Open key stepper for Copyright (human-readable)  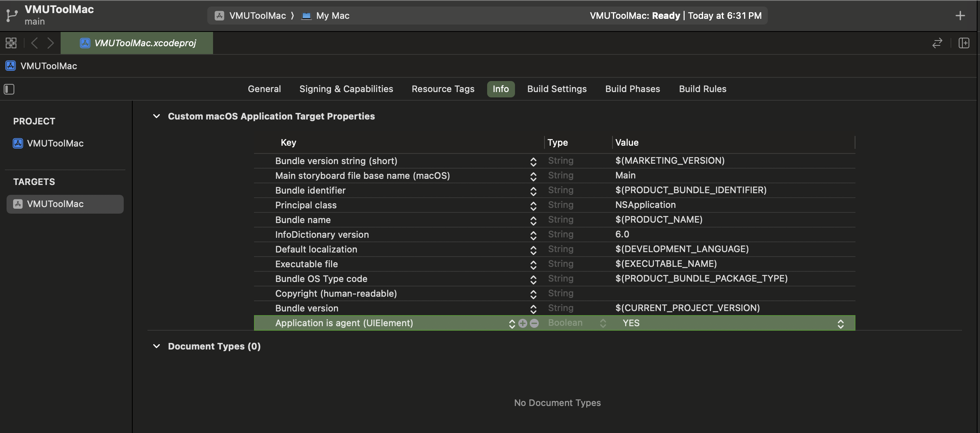533,294
